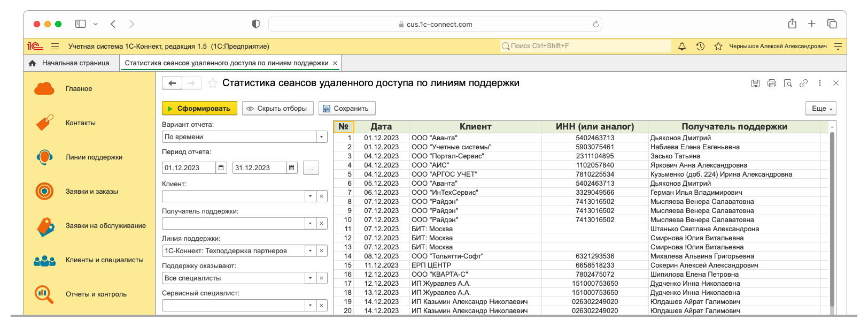The width and height of the screenshot is (868, 327).
Task: Click the copy link chain icon
Action: coord(803,83)
